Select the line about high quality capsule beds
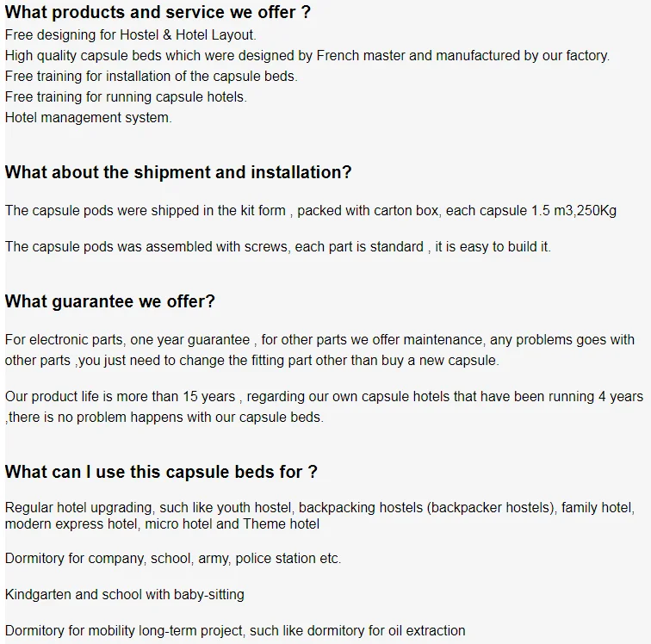651x644 pixels. (307, 56)
